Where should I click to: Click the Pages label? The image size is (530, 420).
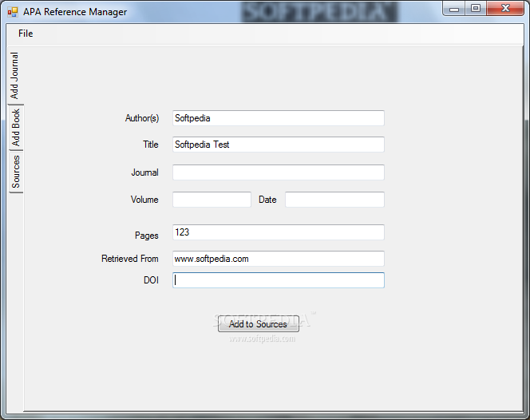[146, 236]
